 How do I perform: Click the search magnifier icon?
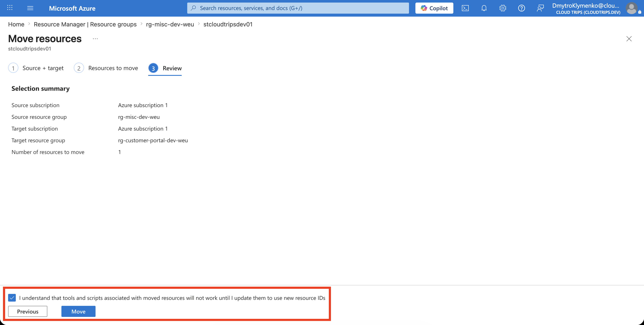click(x=193, y=8)
